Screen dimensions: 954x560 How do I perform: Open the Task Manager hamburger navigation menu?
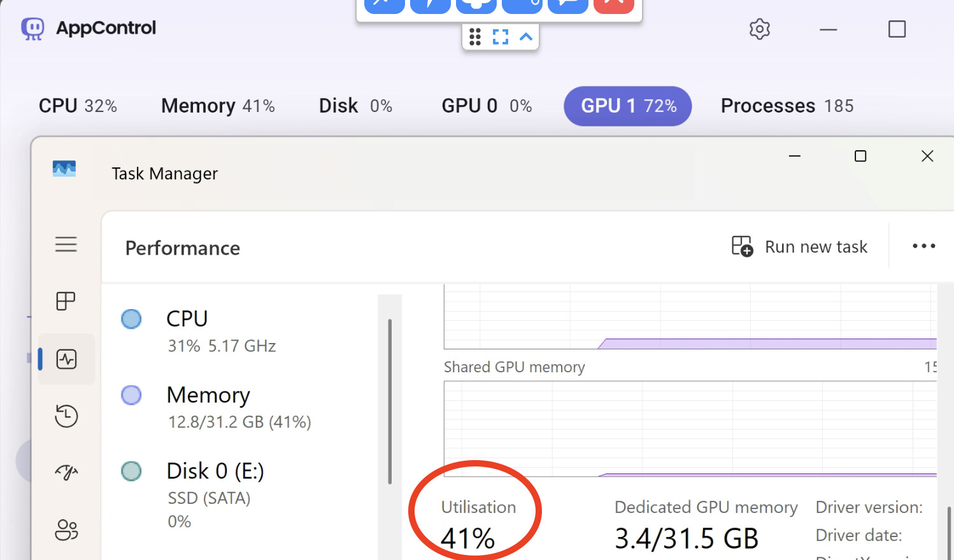pos(66,244)
